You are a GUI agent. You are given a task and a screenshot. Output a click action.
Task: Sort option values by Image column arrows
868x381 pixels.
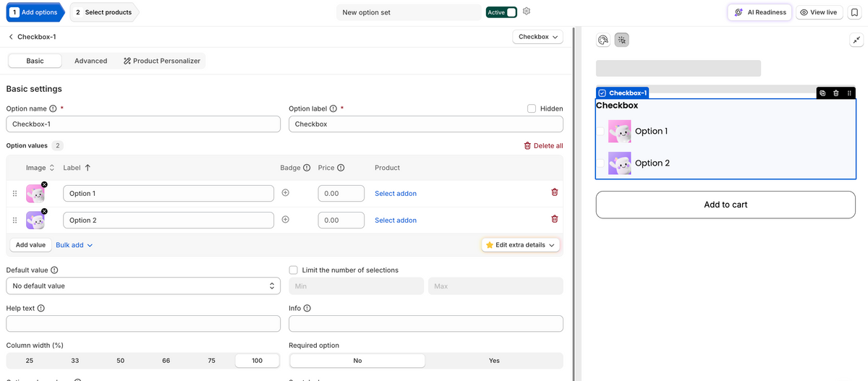click(x=52, y=168)
